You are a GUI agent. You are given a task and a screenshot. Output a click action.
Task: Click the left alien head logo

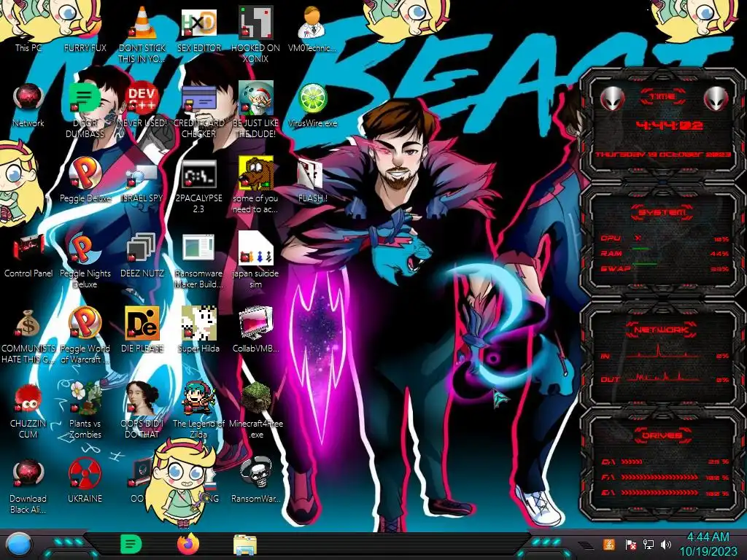(x=612, y=98)
